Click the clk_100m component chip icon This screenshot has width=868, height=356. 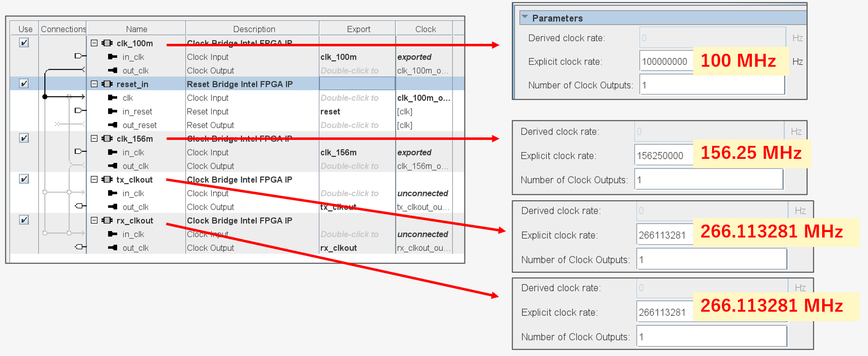(x=107, y=43)
